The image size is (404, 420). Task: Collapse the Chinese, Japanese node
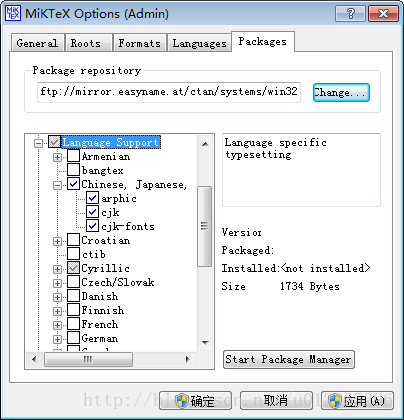click(57, 185)
